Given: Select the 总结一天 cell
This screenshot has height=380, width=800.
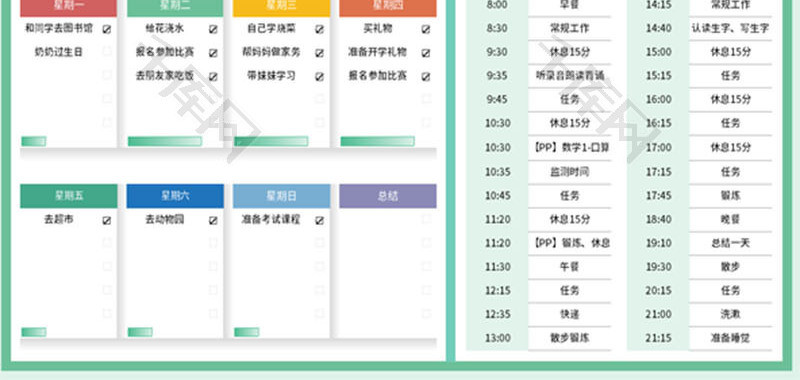Looking at the screenshot, I should (730, 243).
